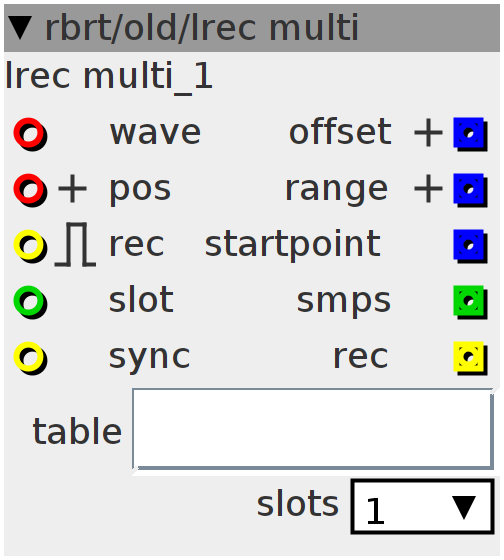
Task: Click the blue startpoint outlet port
Action: [x=470, y=246]
